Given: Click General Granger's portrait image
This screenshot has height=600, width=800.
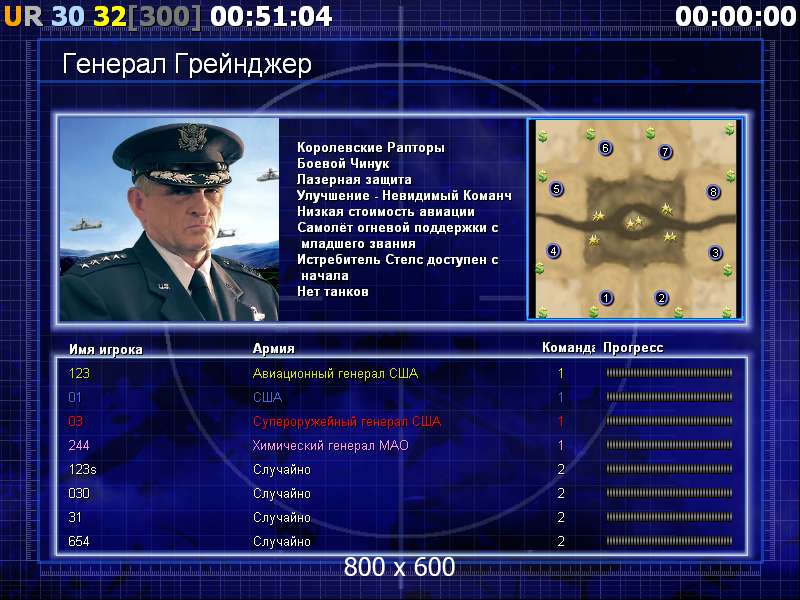Looking at the screenshot, I should [x=169, y=219].
